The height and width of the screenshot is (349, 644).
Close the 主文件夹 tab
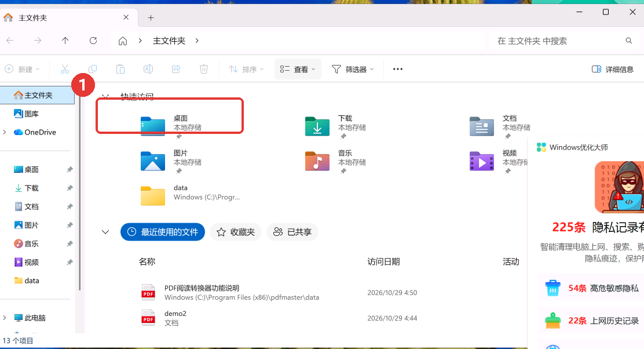[126, 17]
